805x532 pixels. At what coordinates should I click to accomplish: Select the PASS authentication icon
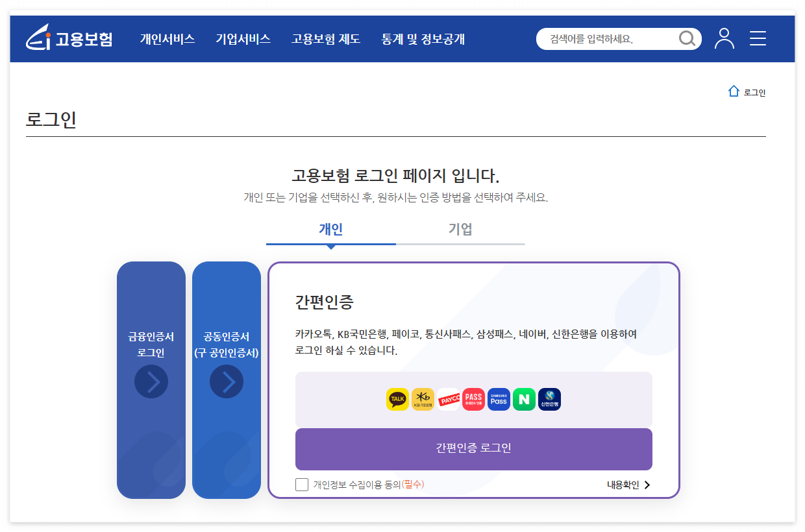473,399
